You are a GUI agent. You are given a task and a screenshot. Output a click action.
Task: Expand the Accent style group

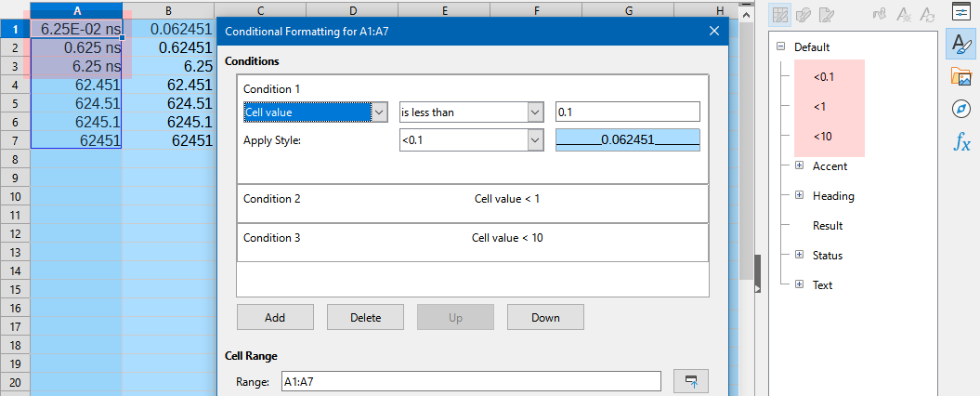click(799, 166)
